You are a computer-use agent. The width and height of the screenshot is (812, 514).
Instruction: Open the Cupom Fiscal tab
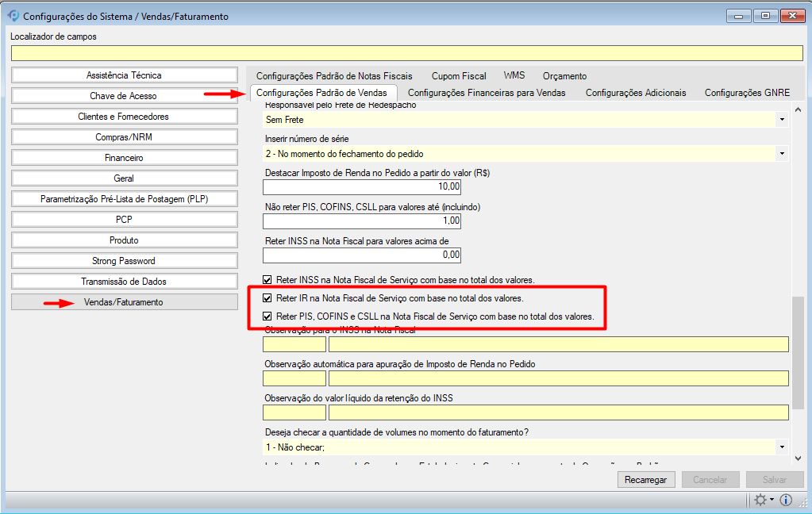(459, 76)
